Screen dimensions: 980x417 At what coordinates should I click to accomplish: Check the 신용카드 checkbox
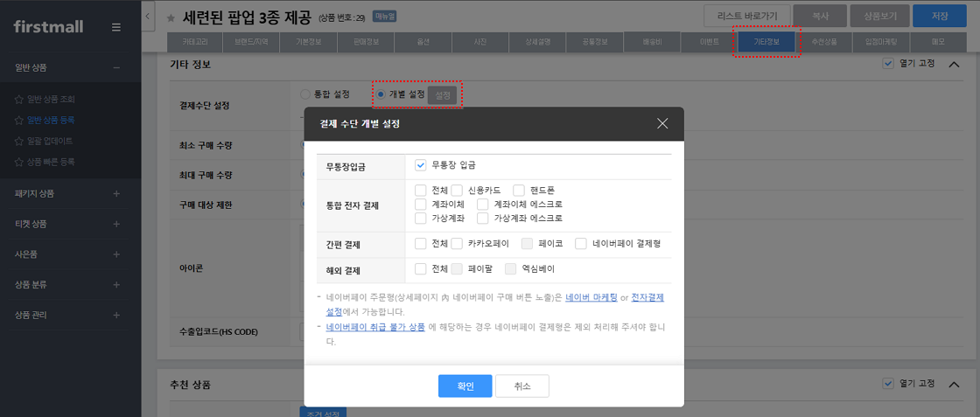tap(457, 190)
